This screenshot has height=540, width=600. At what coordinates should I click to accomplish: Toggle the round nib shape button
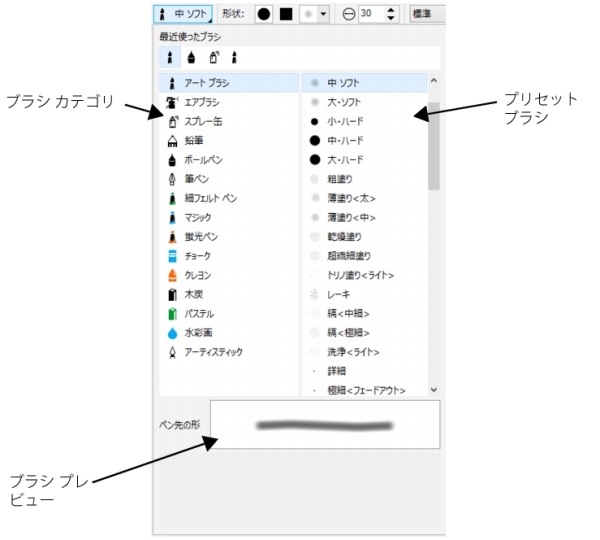click(263, 15)
